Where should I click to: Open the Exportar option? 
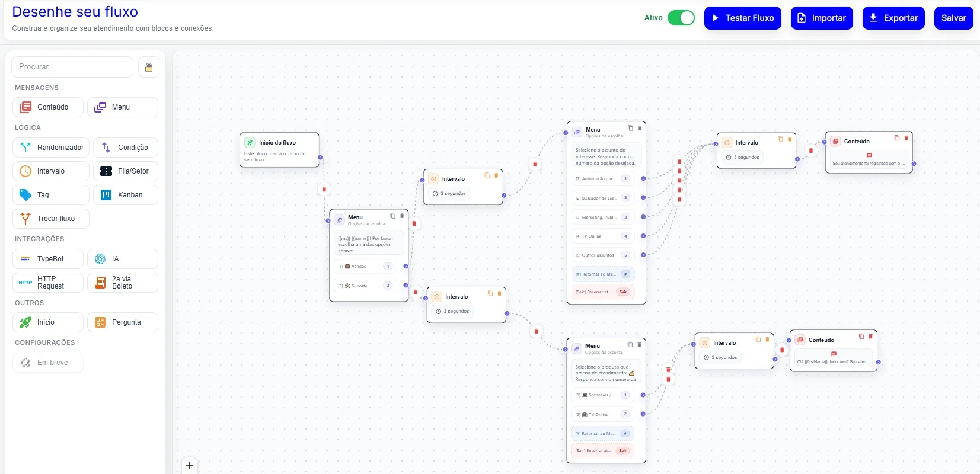[893, 18]
